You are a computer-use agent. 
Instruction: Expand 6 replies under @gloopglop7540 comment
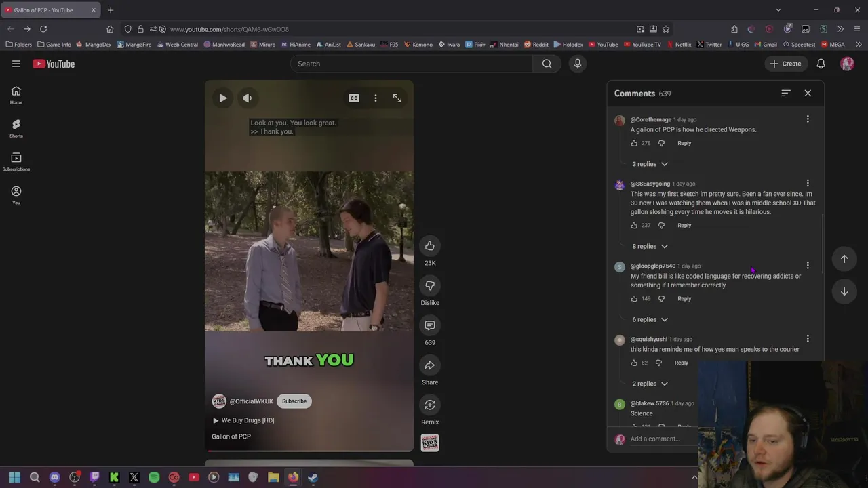[650, 319]
